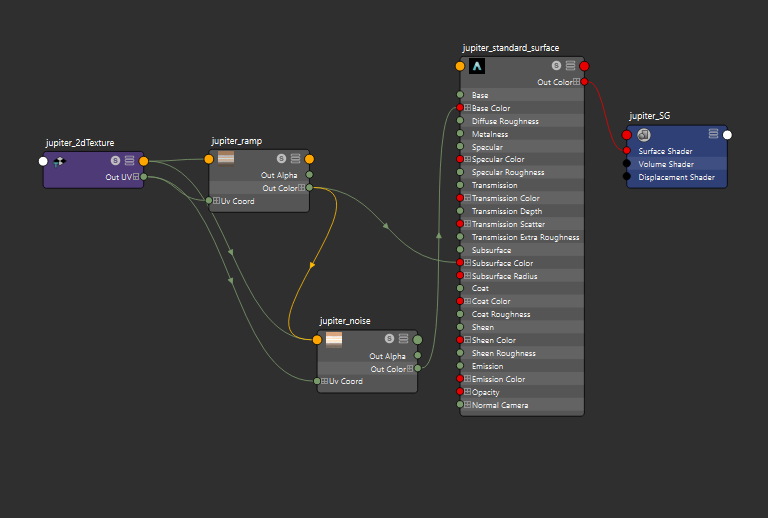Expand Out UV on jupiter_2dTexture

(135, 177)
